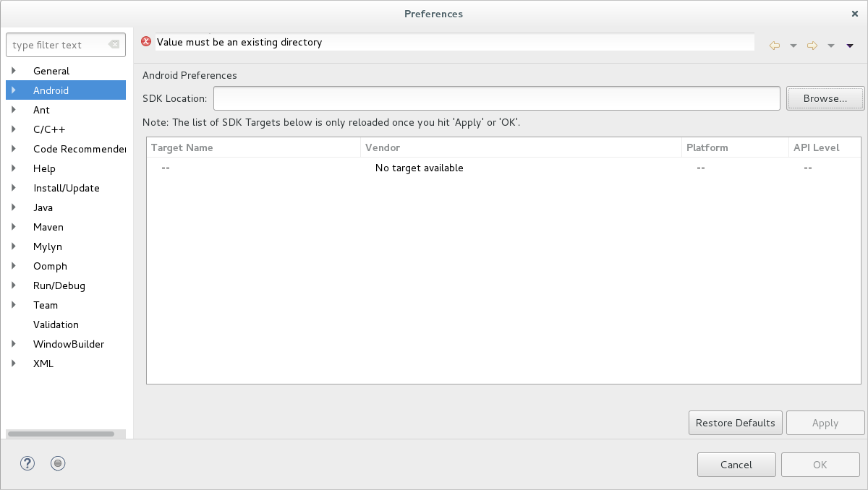Viewport: 868px width, 490px height.
Task: Open the forward history dropdown arrow
Action: 831,46
